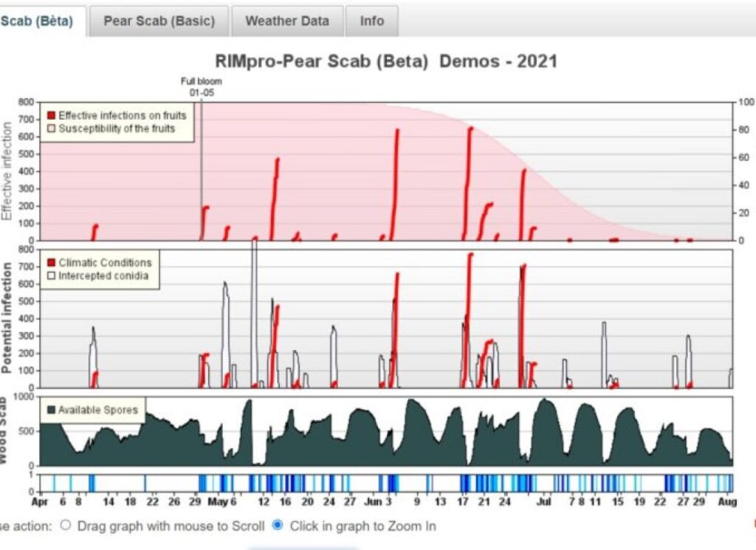
Task: Click the Jul date label on the timeline axis
Action: (543, 502)
